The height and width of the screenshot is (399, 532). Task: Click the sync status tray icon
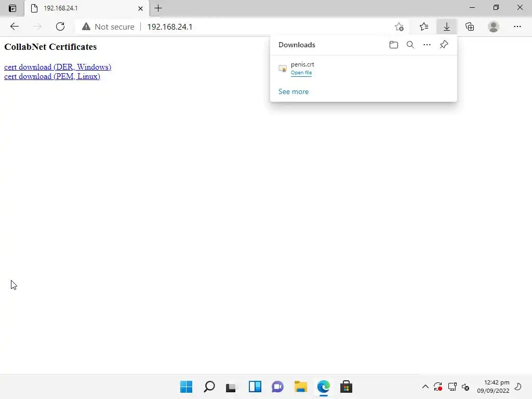click(x=437, y=387)
